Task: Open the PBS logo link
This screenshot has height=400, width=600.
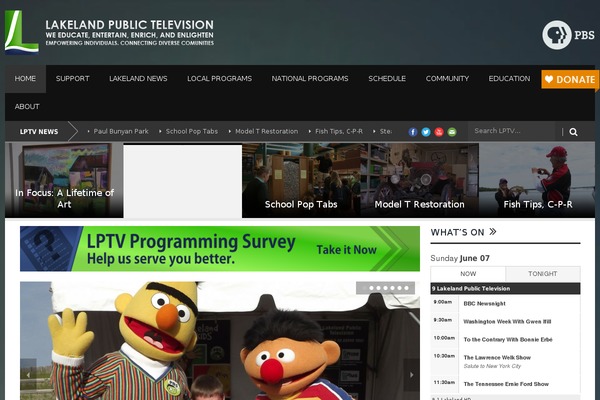Action: pos(569,35)
